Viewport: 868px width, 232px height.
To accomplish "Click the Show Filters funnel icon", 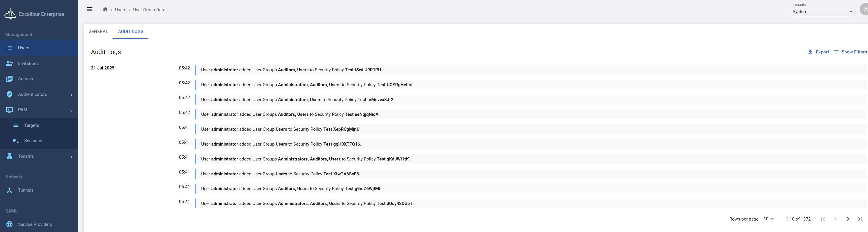I will pos(836,52).
